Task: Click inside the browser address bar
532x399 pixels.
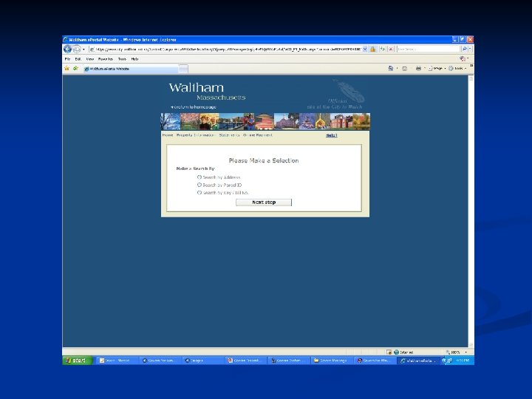Action: click(225, 50)
